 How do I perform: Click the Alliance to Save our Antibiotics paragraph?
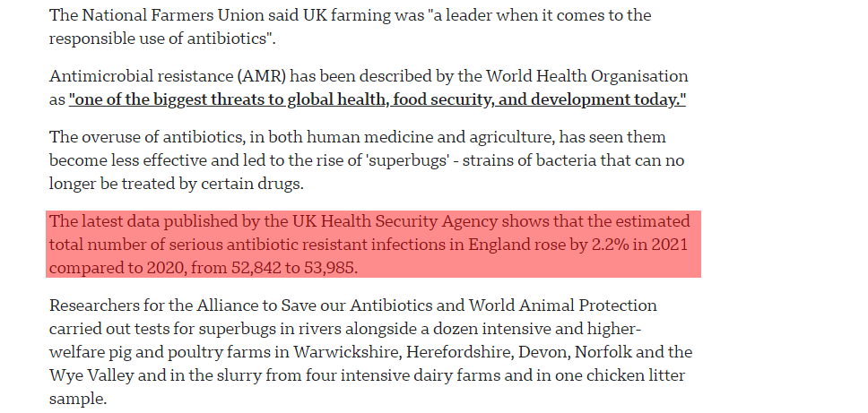[x=370, y=352]
